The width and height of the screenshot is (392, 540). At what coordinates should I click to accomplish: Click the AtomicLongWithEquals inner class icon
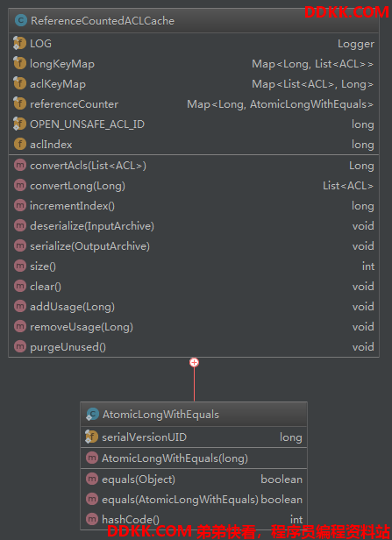(x=92, y=414)
